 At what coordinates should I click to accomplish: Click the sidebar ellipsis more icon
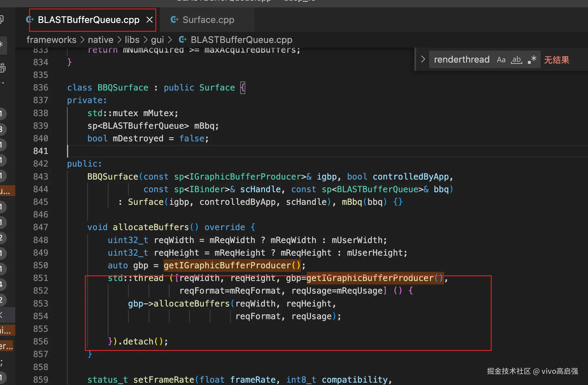click(2, 83)
